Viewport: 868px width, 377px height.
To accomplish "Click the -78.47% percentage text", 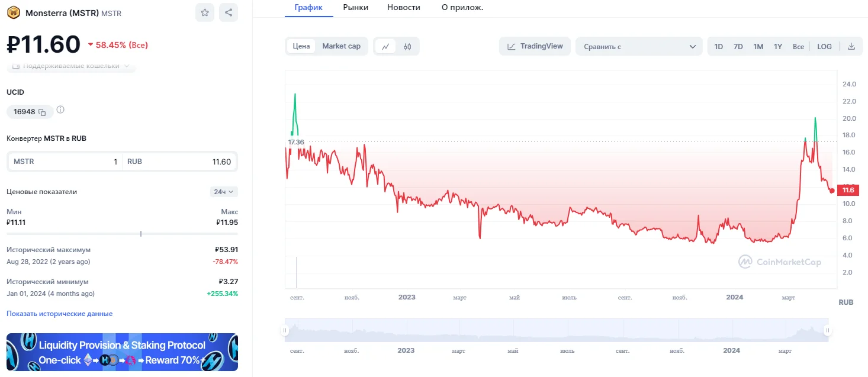I will click(225, 262).
